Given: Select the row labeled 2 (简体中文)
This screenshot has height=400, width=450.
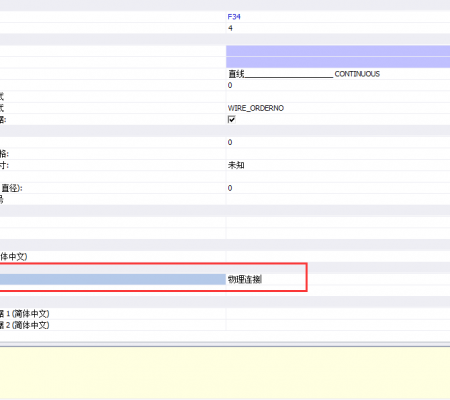Looking at the screenshot, I should pos(113,325).
